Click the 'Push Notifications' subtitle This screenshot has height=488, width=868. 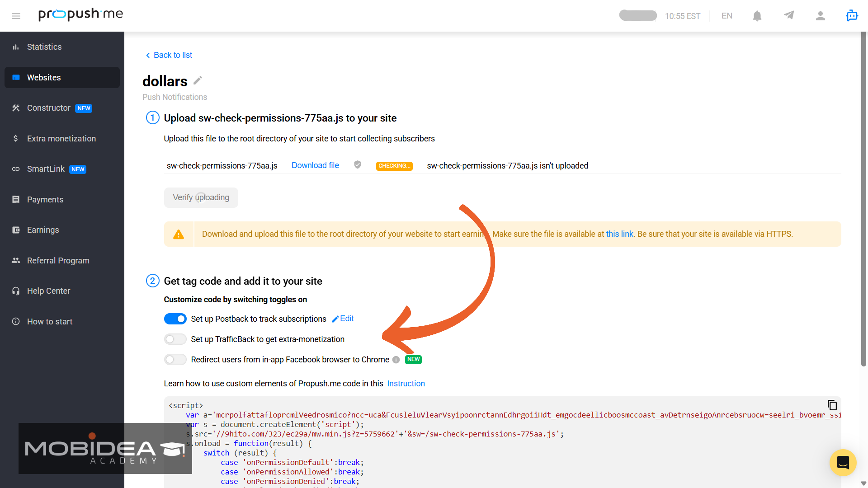click(x=175, y=97)
